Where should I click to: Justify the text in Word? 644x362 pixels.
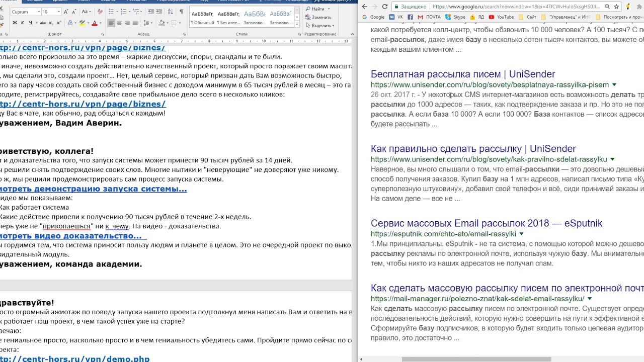135,23
